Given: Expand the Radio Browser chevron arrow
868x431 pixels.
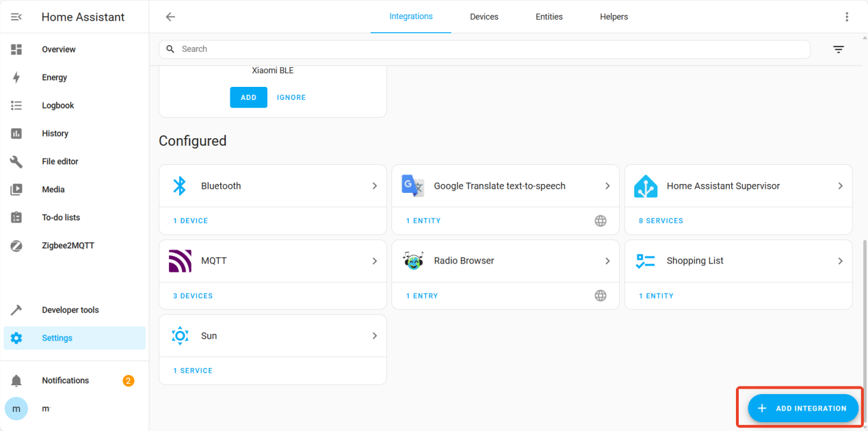Looking at the screenshot, I should click(607, 261).
